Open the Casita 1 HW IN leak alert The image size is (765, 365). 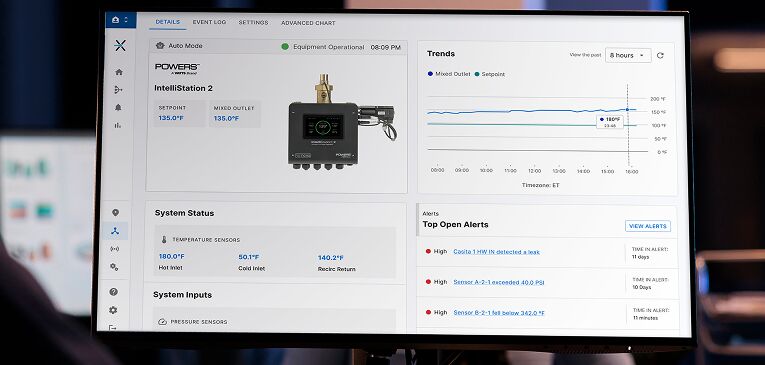tap(496, 252)
